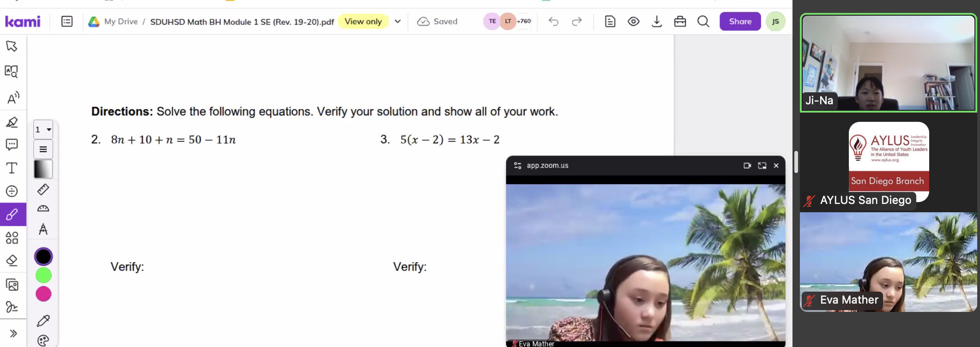Toggle thumbnail sidebar panel
The width and height of the screenshot is (980, 347).
point(67,22)
